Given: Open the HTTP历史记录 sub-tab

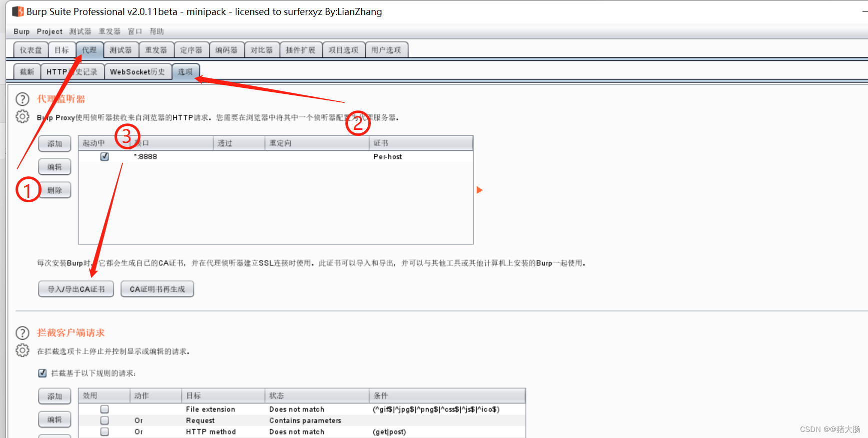Looking at the screenshot, I should (x=72, y=72).
